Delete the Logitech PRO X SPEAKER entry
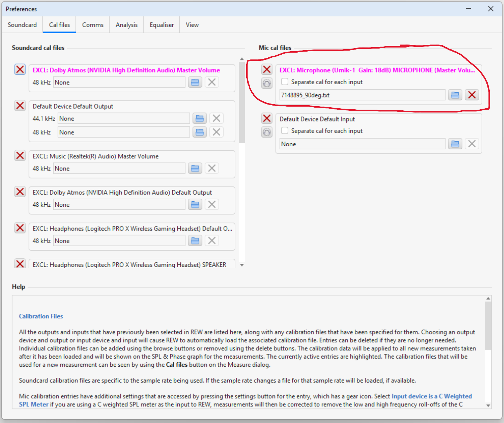504x423 pixels. 20,263
